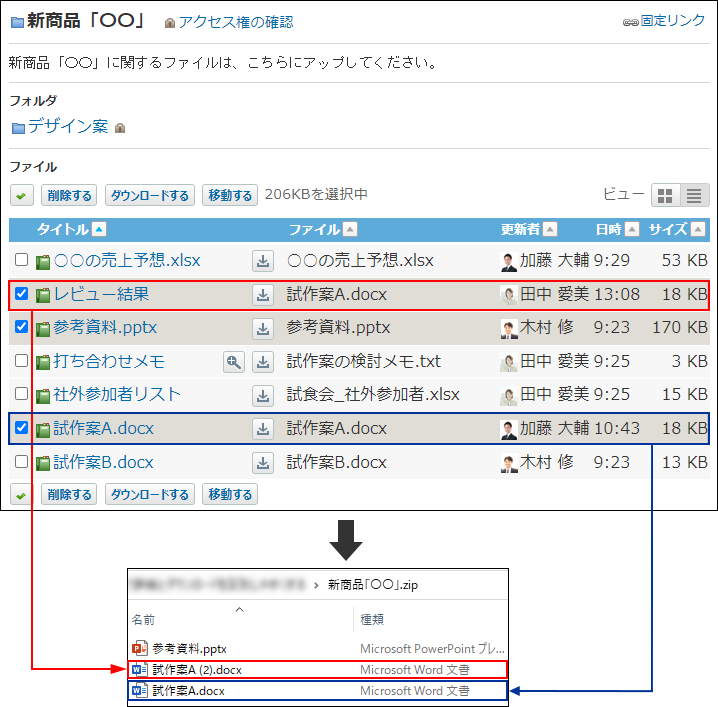The width and height of the screenshot is (718, 707).
Task: Click the bottom 移動する button
Action: (229, 494)
